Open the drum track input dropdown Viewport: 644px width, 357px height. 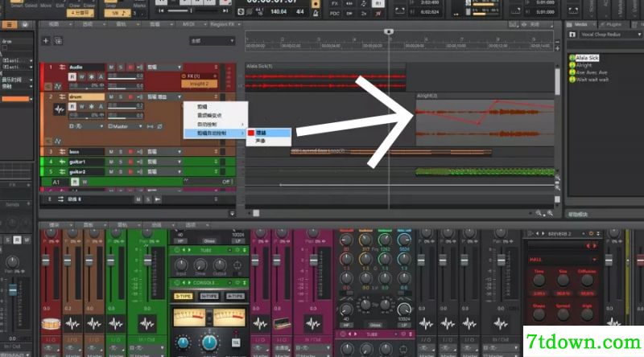pos(86,126)
